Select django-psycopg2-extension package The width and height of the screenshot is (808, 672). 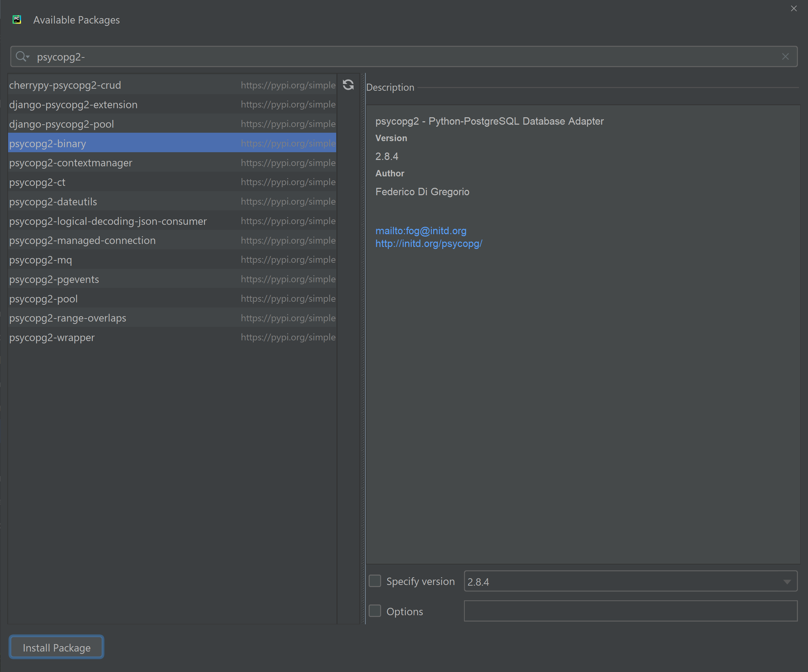[73, 105]
